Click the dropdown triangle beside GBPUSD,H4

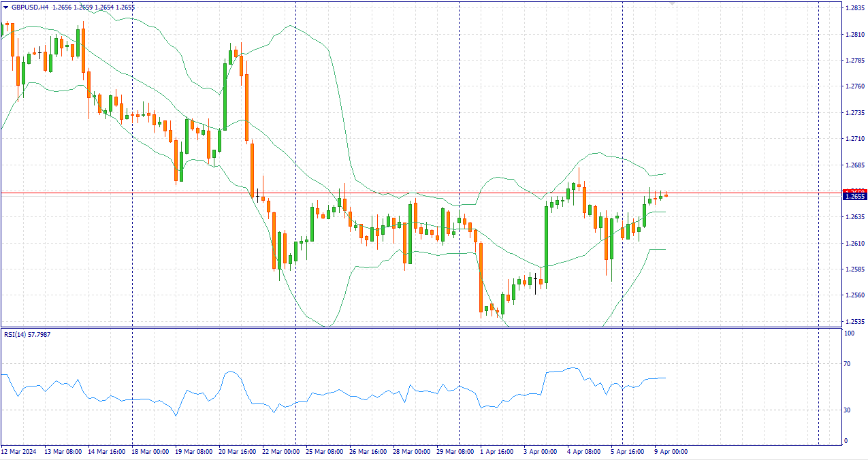point(5,7)
